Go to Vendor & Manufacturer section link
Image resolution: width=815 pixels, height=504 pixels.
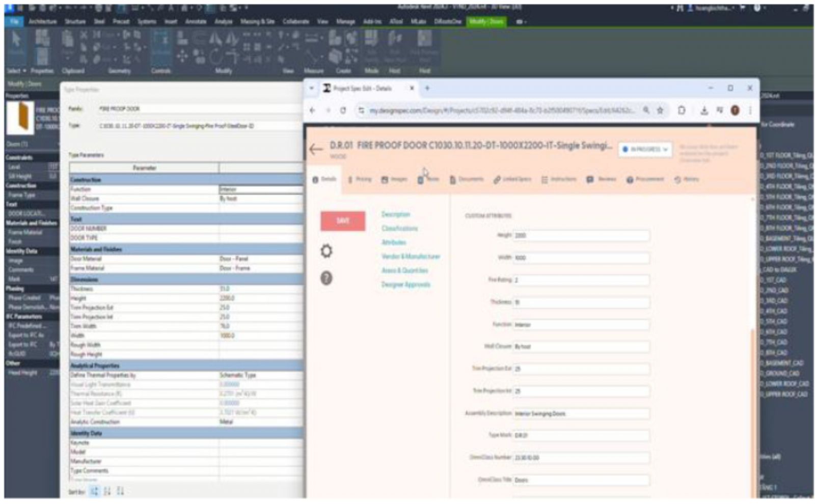(411, 257)
